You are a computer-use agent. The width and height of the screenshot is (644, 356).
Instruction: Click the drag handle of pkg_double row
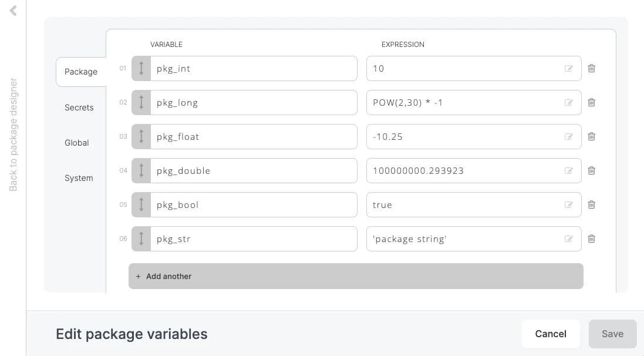[x=141, y=170]
